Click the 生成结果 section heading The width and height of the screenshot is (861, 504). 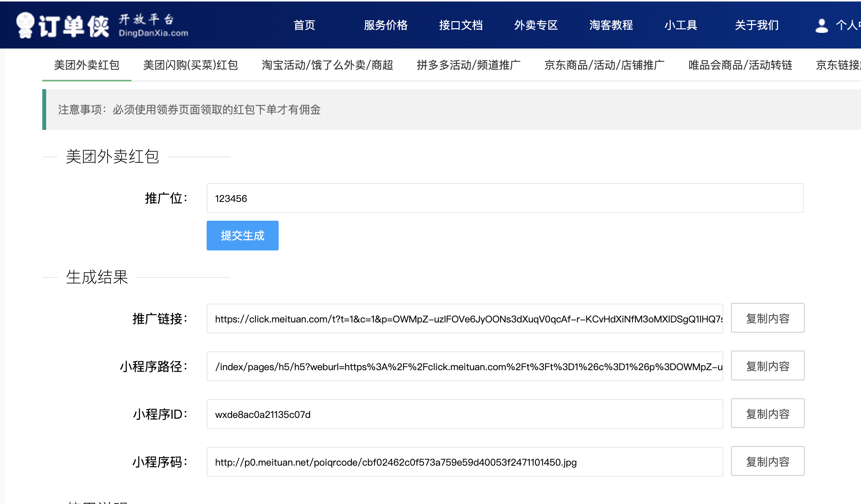click(x=97, y=277)
